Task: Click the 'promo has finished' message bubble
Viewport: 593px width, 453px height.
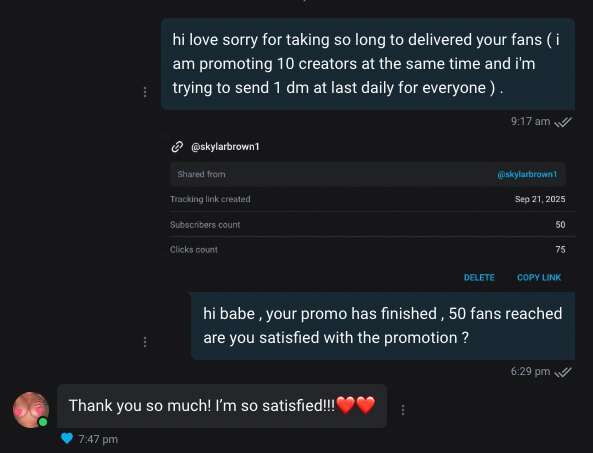Action: 383,326
